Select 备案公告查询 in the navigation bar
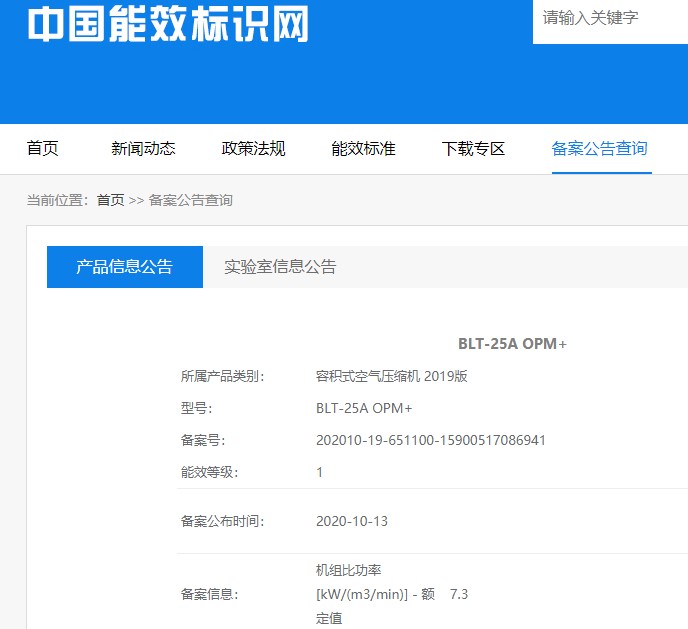Image resolution: width=688 pixels, height=629 pixels. coord(599,148)
